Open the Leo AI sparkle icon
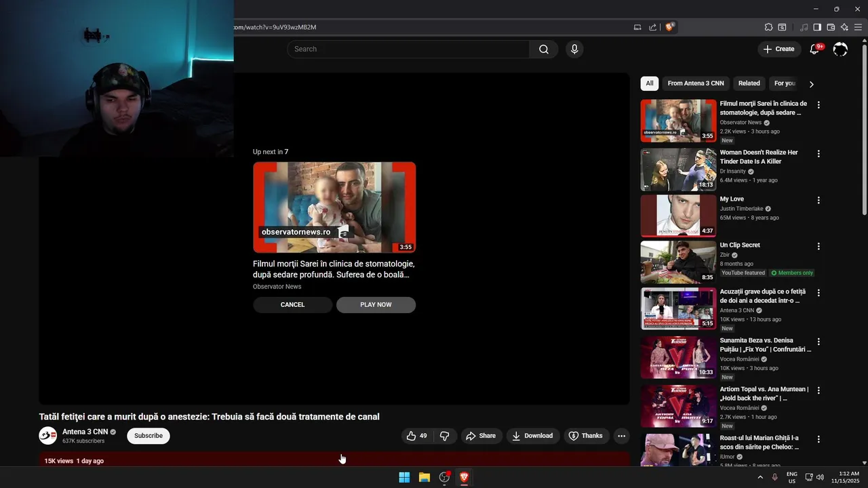Image resolution: width=868 pixels, height=488 pixels. tap(844, 27)
